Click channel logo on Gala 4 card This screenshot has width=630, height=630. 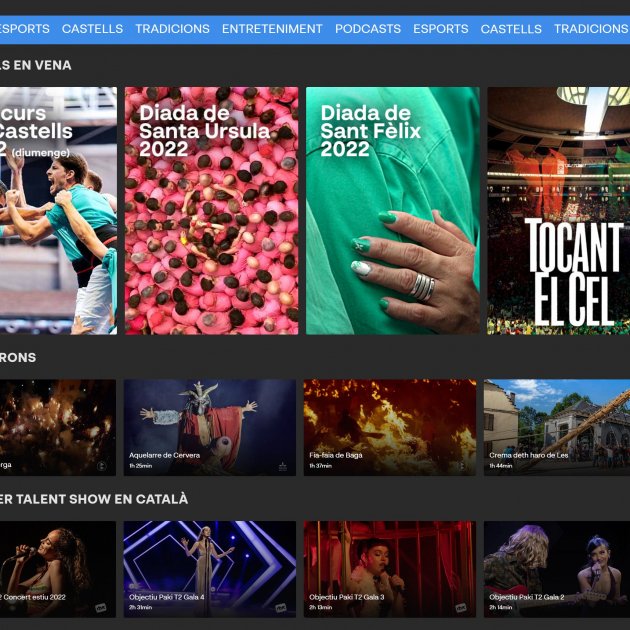(280, 608)
